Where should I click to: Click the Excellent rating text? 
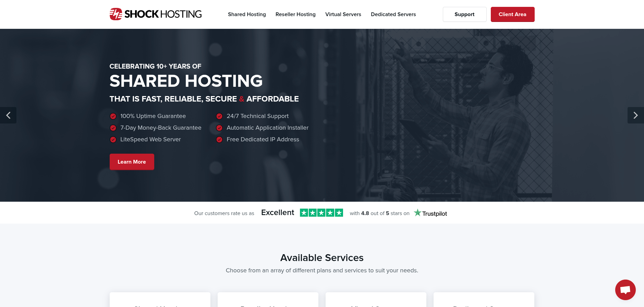click(278, 213)
